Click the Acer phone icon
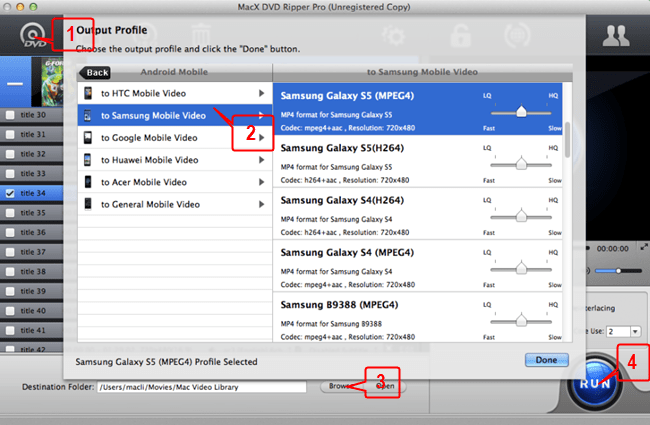The image size is (650, 425). 88,182
